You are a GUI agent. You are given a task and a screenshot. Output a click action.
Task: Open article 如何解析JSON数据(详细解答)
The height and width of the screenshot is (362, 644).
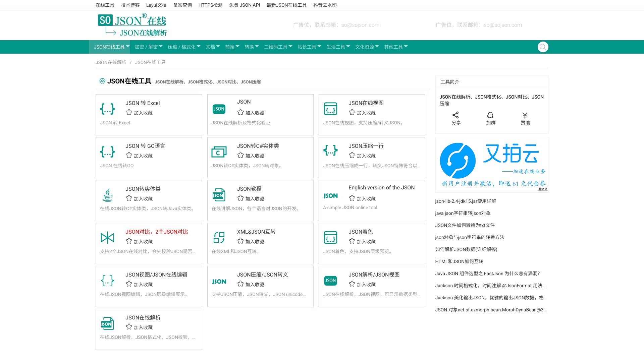tap(466, 249)
